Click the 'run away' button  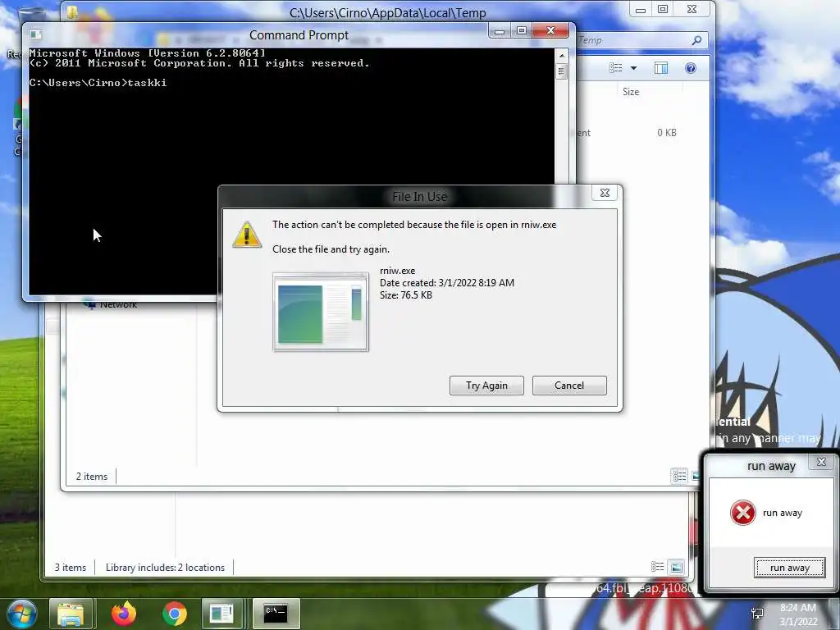point(790,568)
